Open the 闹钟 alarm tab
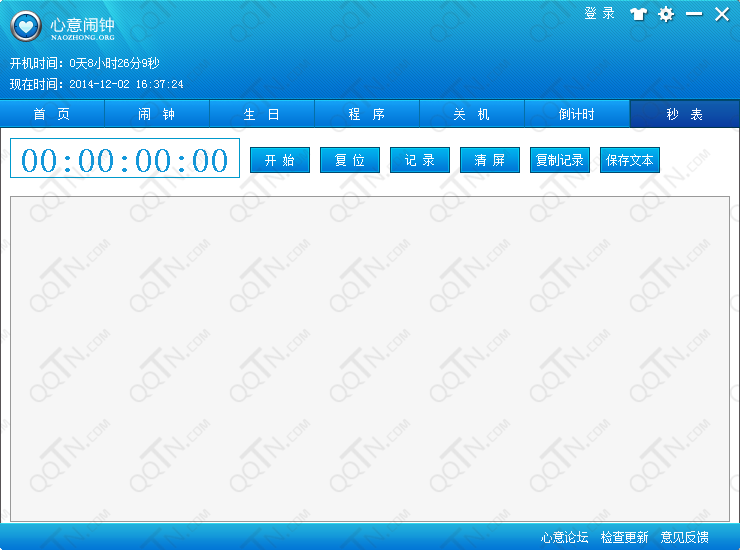 coord(157,114)
